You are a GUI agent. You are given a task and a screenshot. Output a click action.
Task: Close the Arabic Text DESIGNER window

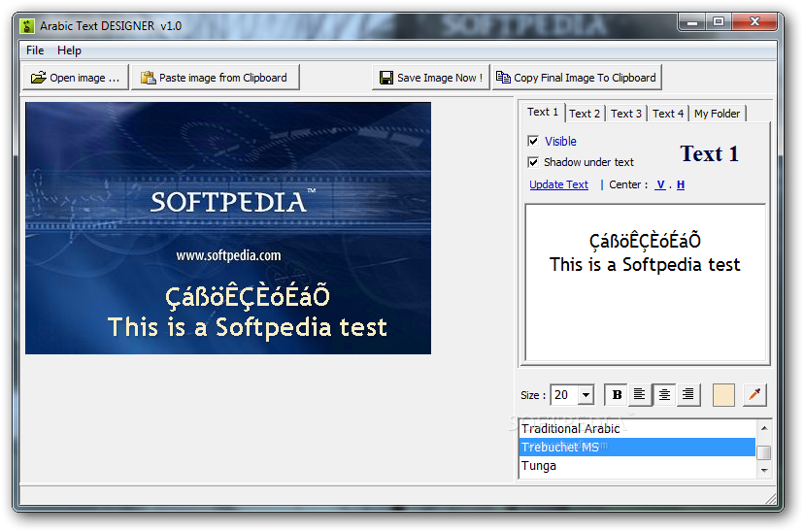point(754,21)
